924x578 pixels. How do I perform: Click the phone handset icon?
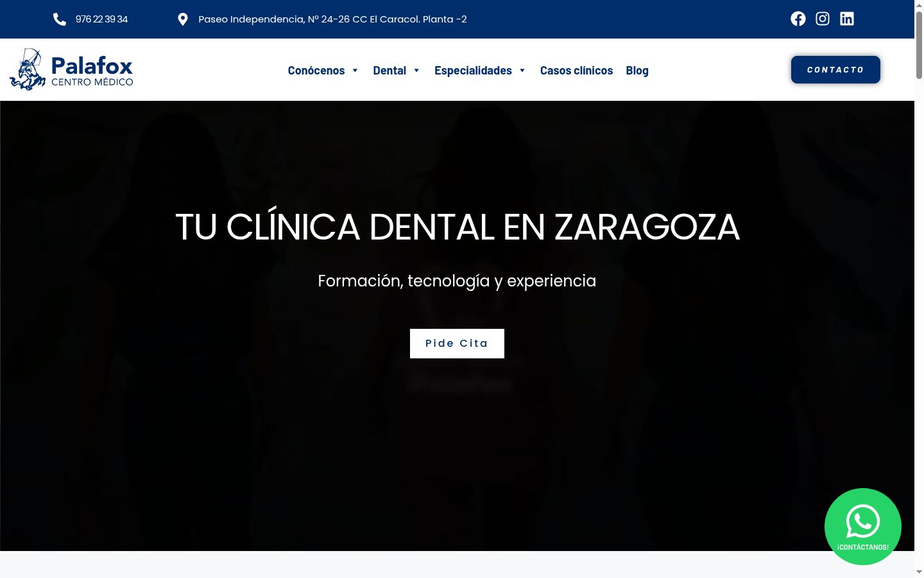(60, 19)
